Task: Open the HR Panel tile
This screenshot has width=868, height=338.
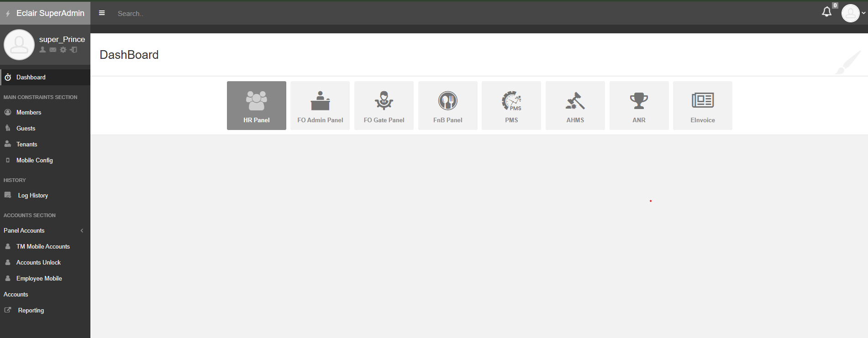Action: click(x=256, y=105)
